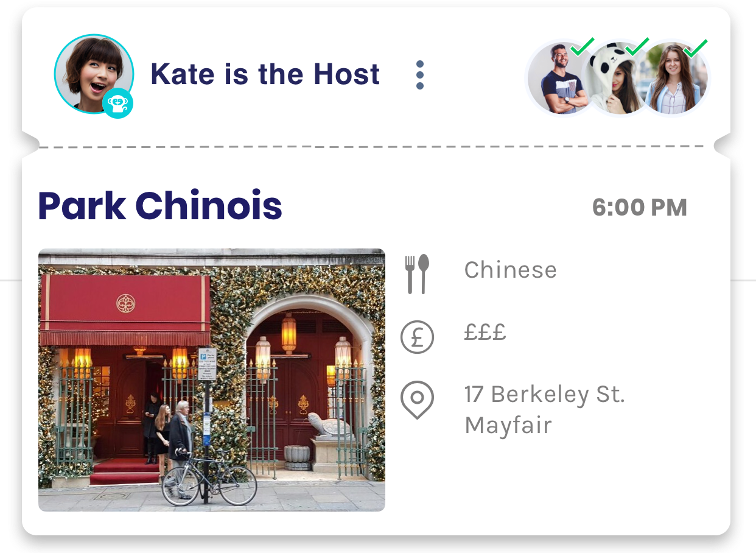Click the £££ price range text
The image size is (756, 553).
[x=485, y=333]
